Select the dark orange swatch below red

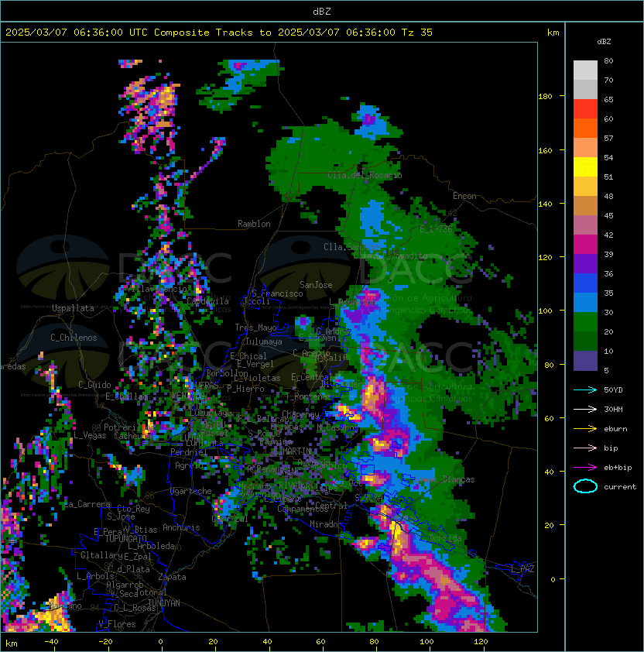(x=585, y=129)
